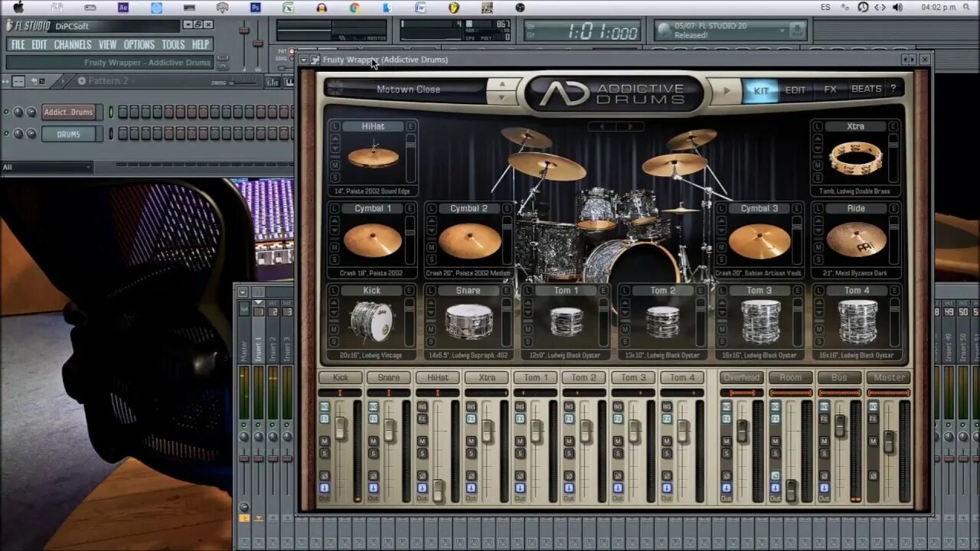Toggle INS on the Xtra mixer channel
980x551 pixels.
[x=471, y=406]
